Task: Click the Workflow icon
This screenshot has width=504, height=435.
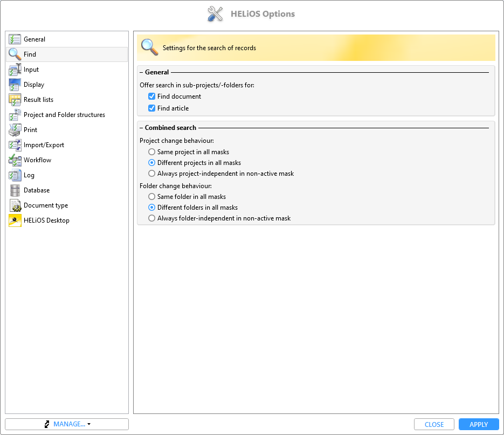Action: point(15,160)
